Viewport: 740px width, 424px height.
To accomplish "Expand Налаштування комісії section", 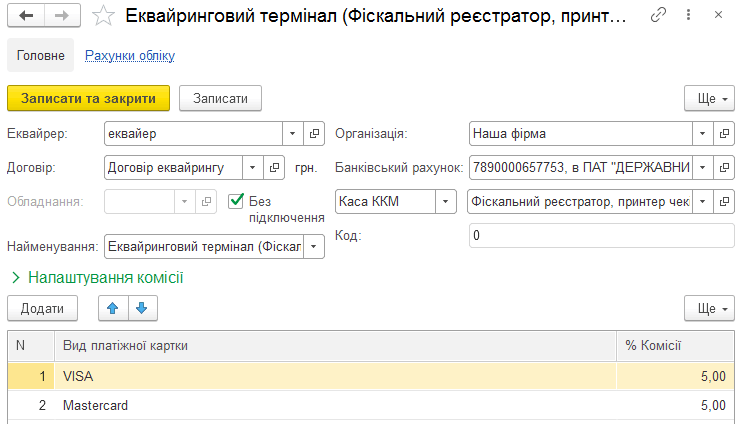I will coord(97,278).
